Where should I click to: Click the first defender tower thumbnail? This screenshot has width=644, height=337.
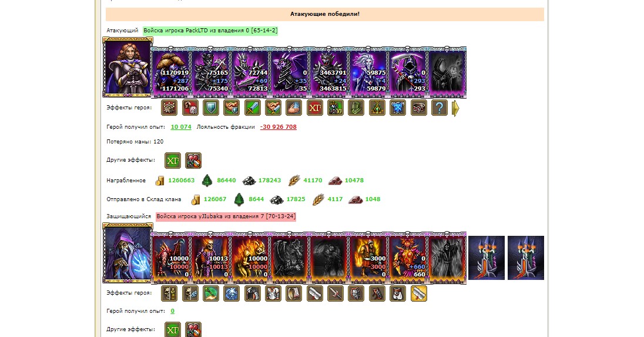coord(487,258)
